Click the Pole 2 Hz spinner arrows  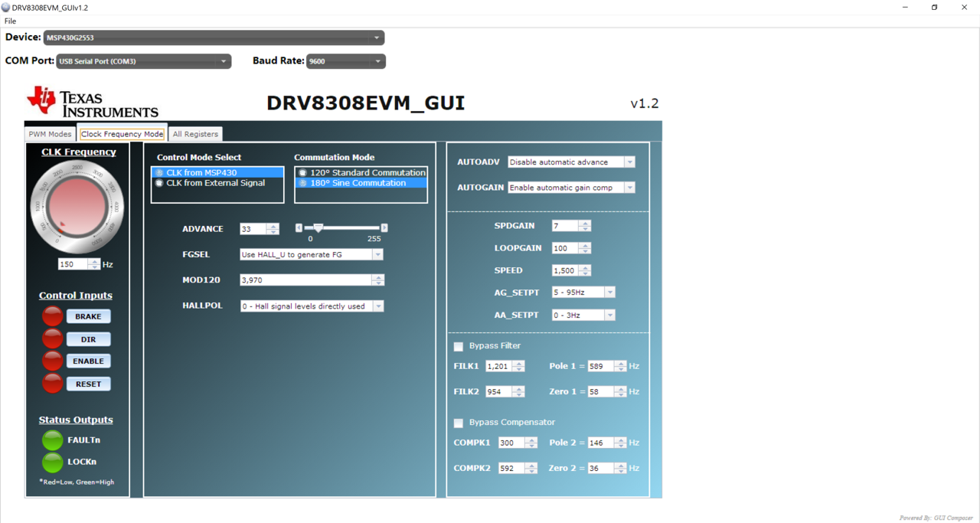pyautogui.click(x=620, y=443)
